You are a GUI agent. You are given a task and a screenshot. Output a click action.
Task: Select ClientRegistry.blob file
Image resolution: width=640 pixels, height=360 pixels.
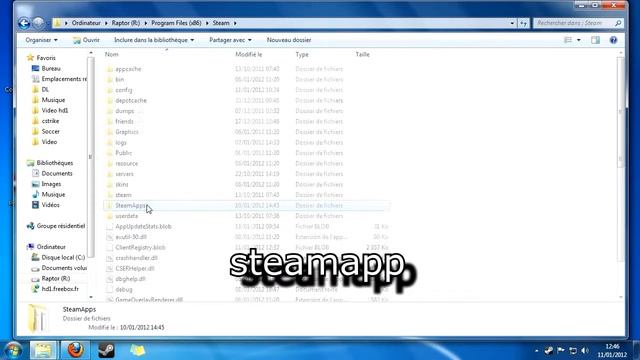tap(140, 247)
